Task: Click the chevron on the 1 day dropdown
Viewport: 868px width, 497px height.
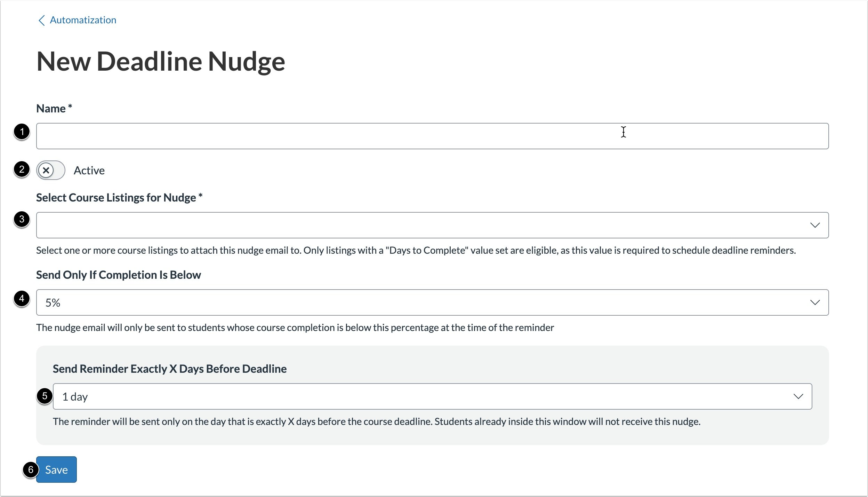Action: (x=798, y=396)
